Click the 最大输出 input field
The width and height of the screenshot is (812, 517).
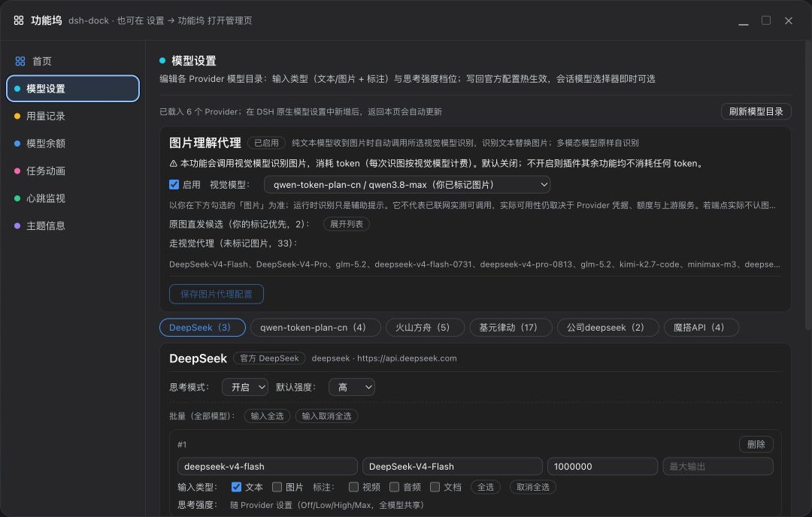pyautogui.click(x=718, y=467)
